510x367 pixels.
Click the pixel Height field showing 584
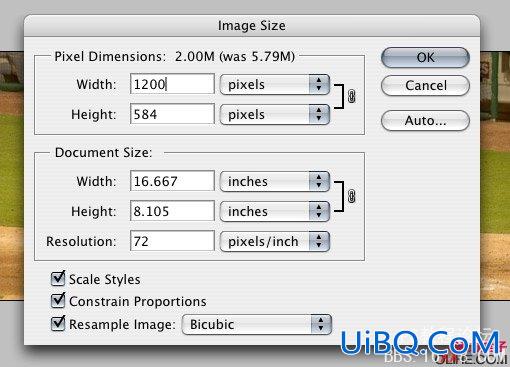[172, 114]
